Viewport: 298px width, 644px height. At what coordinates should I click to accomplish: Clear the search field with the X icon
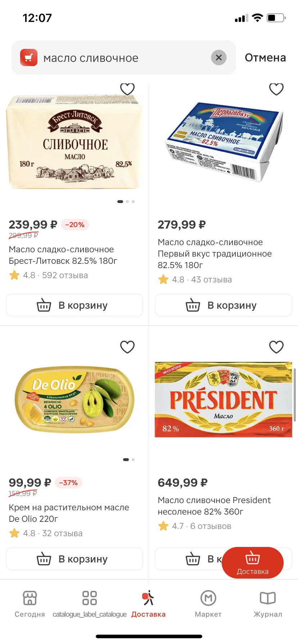(x=218, y=57)
